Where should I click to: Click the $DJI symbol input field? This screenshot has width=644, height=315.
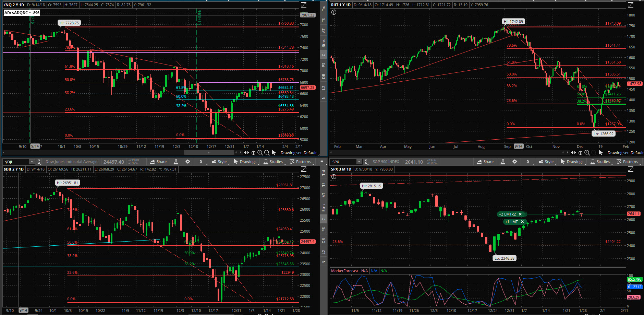click(16, 162)
